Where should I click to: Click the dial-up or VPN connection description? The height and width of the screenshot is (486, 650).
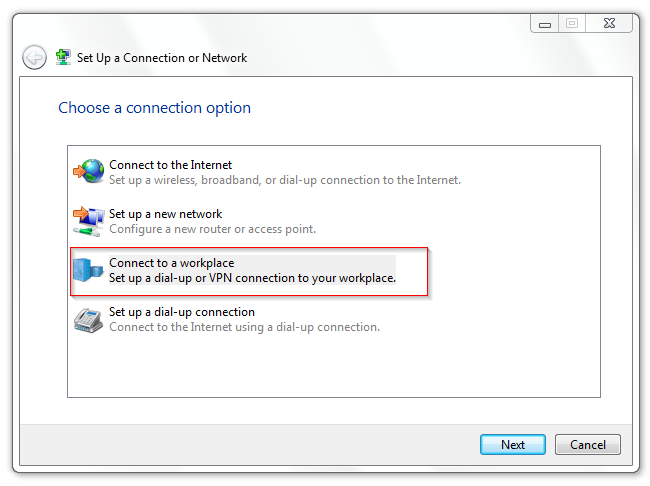[x=252, y=278]
